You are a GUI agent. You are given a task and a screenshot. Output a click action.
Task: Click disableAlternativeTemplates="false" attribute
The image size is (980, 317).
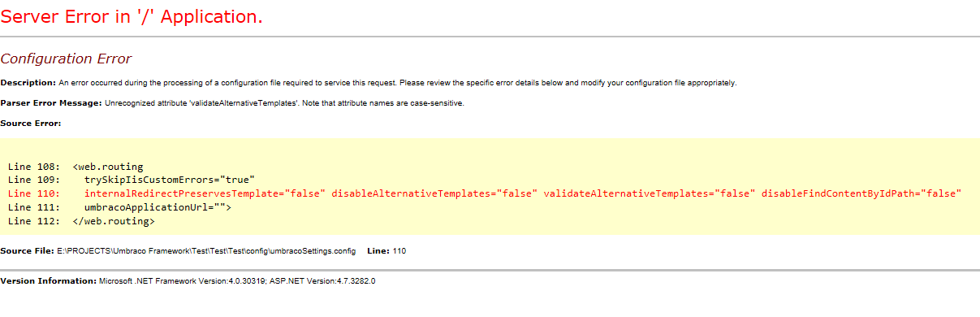434,193
